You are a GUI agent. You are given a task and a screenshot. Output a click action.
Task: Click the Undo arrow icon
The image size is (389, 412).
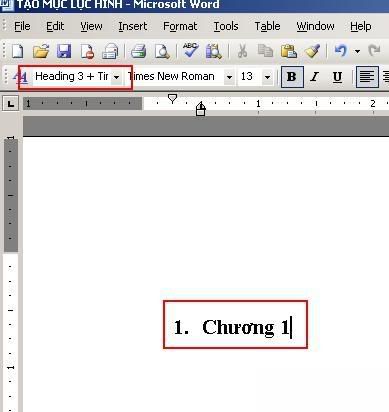tap(341, 51)
